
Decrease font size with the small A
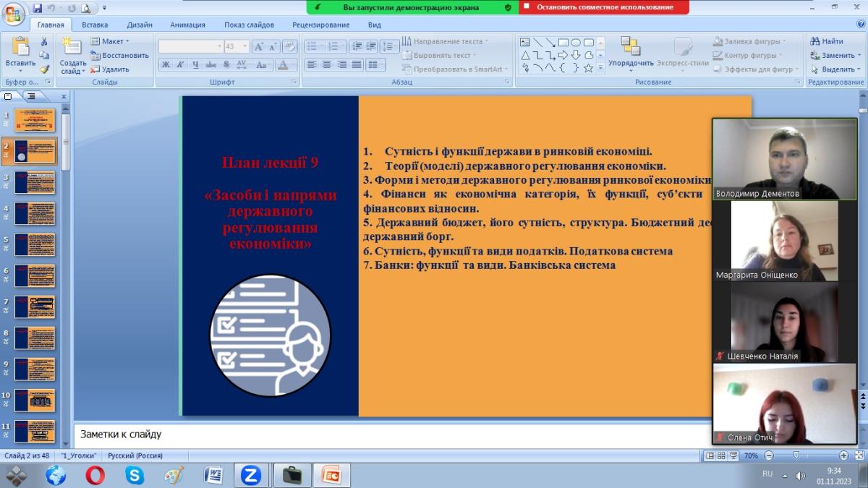tap(273, 46)
